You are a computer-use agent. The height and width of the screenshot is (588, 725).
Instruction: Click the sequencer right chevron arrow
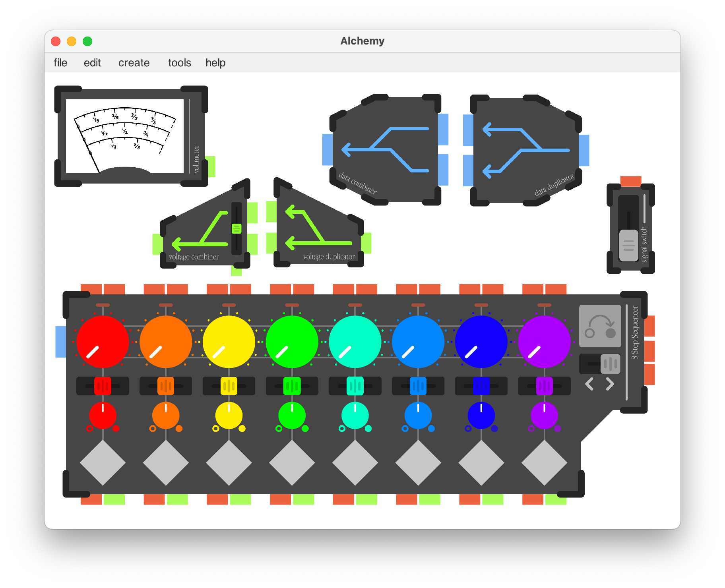tap(610, 384)
